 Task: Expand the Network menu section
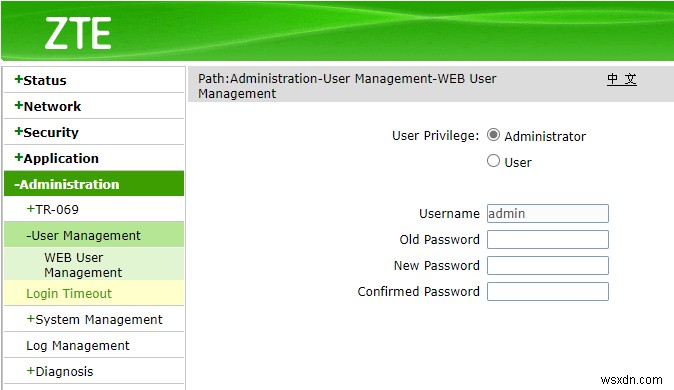pos(94,106)
